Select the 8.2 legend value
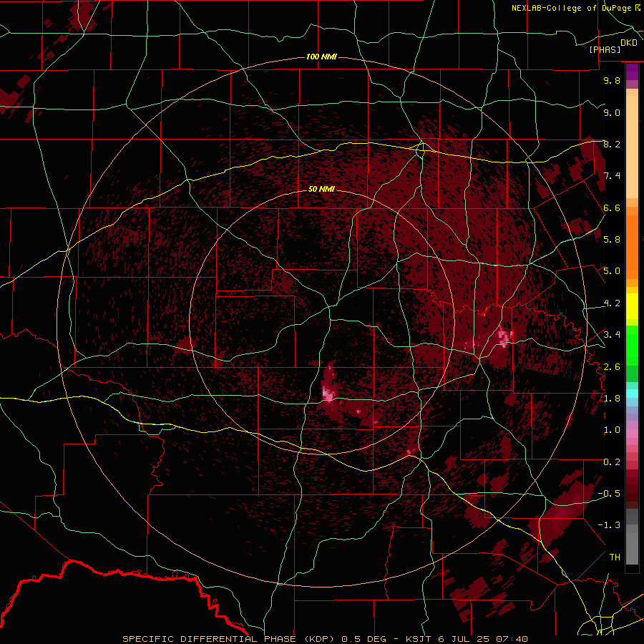 tap(612, 144)
